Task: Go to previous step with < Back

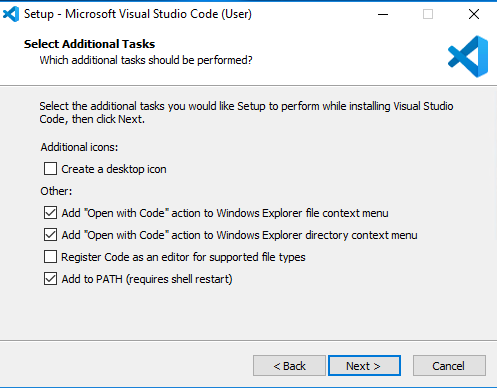Action: point(289,366)
